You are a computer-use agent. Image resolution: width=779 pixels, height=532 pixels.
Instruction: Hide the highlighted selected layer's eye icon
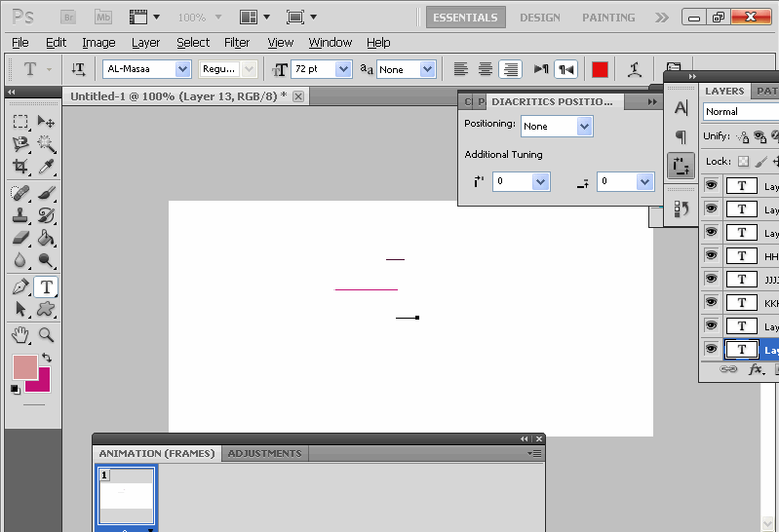point(712,349)
